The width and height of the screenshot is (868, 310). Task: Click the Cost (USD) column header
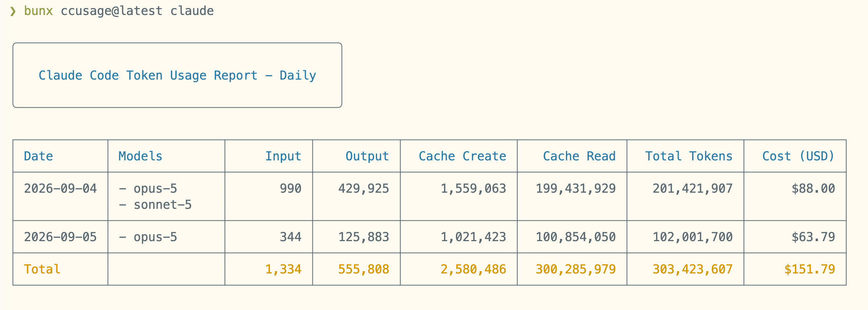coord(798,156)
